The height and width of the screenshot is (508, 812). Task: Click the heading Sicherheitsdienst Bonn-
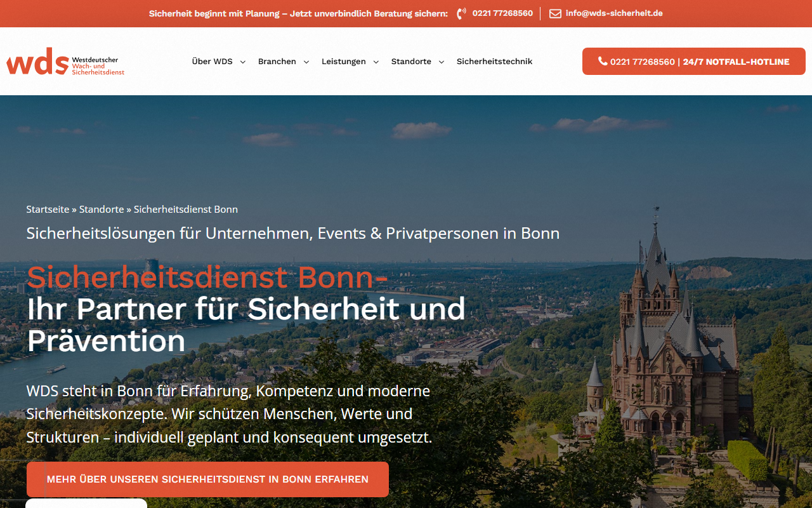coord(207,277)
